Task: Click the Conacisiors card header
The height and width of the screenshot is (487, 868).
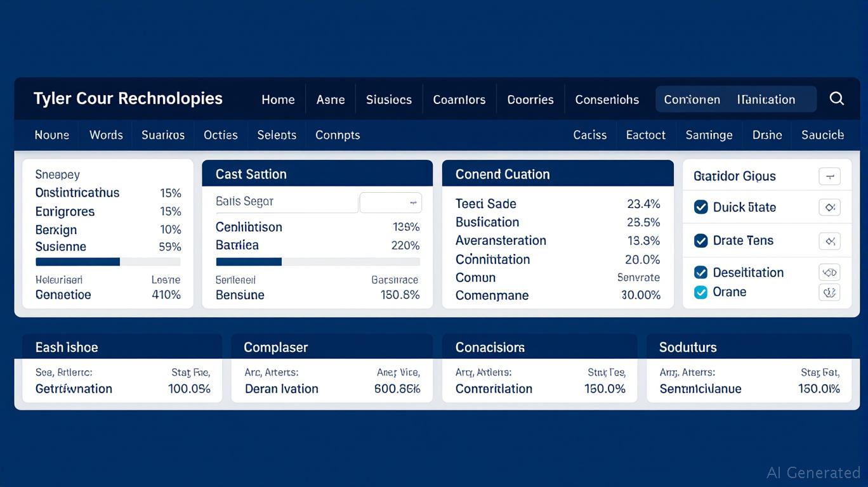Action: coord(539,347)
